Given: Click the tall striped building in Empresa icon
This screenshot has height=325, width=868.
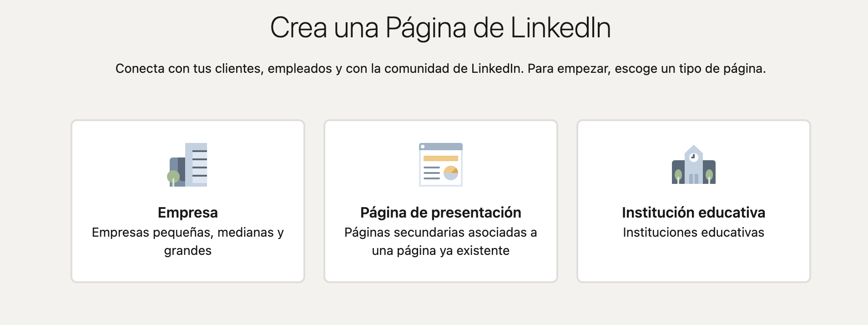Looking at the screenshot, I should 196,165.
